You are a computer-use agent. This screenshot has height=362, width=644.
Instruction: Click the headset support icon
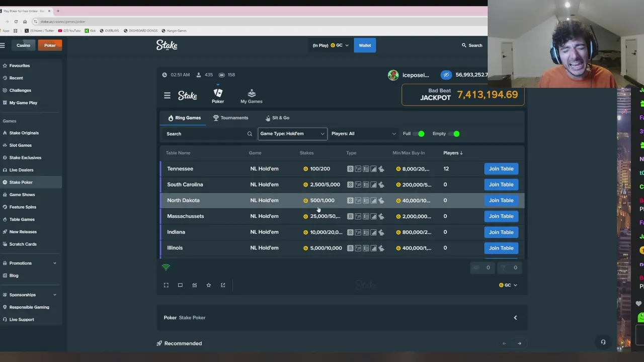[603, 342]
